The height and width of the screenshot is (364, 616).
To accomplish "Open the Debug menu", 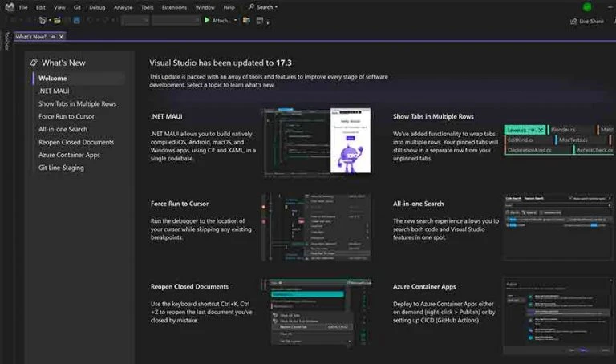I will (x=97, y=7).
